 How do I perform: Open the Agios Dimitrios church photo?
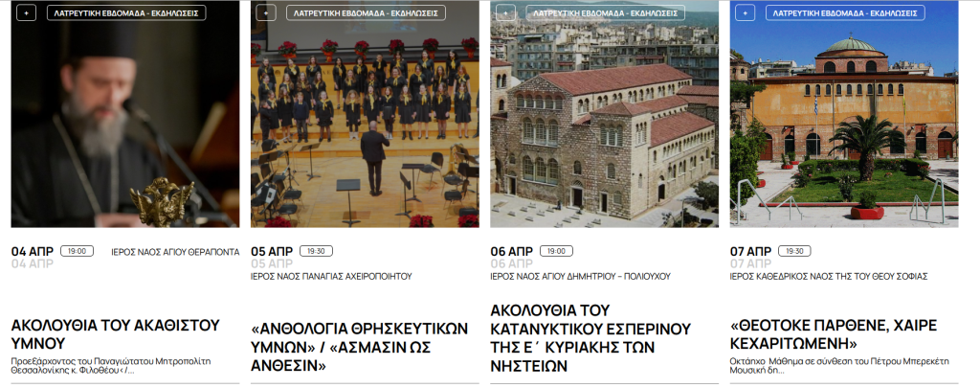(605, 114)
